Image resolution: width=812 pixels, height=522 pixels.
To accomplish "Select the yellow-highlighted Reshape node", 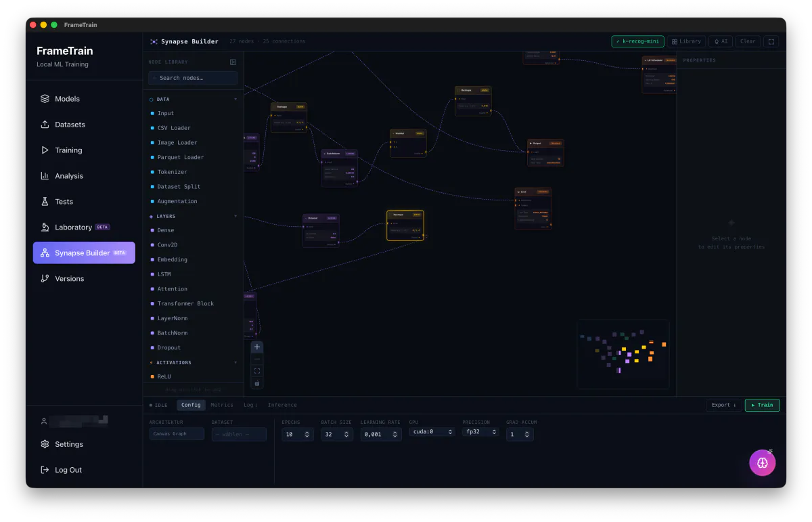I will [x=405, y=225].
